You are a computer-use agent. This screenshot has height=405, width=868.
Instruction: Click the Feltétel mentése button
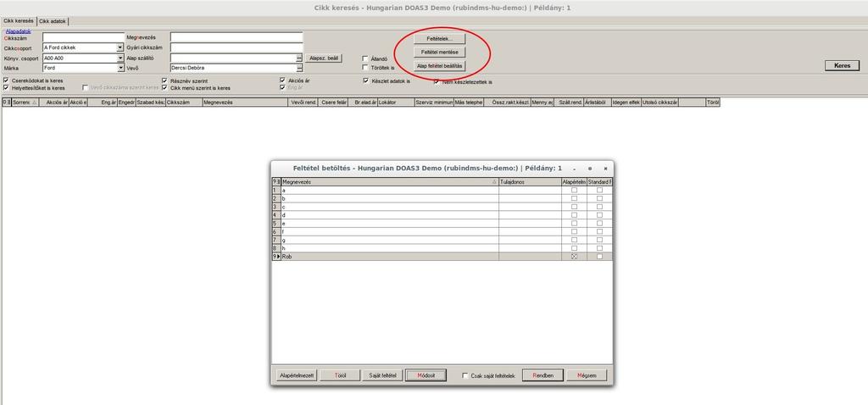440,52
